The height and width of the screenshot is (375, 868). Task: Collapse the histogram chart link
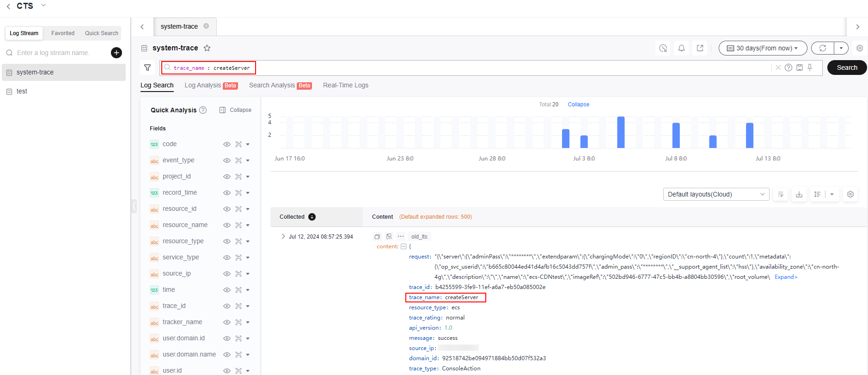[x=579, y=105]
